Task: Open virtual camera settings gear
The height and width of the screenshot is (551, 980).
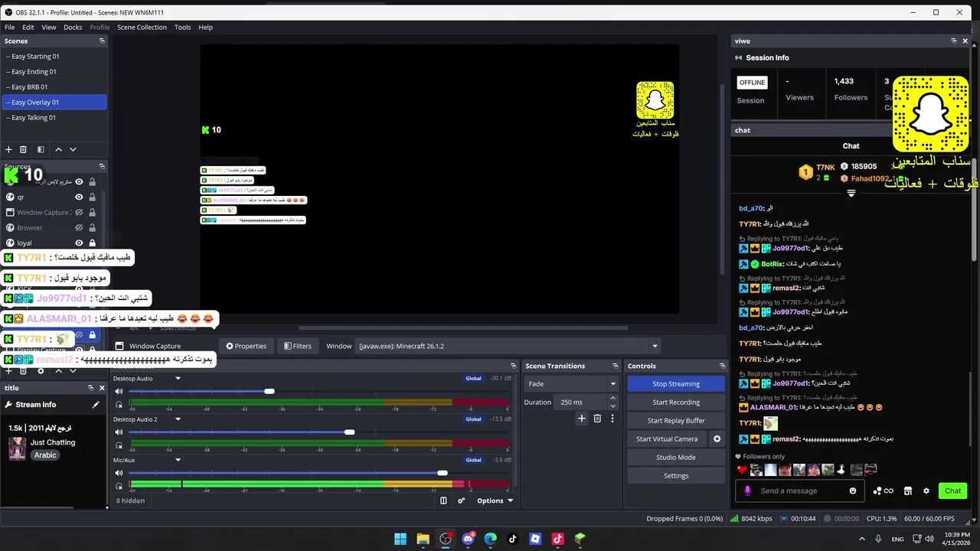Action: pos(717,439)
